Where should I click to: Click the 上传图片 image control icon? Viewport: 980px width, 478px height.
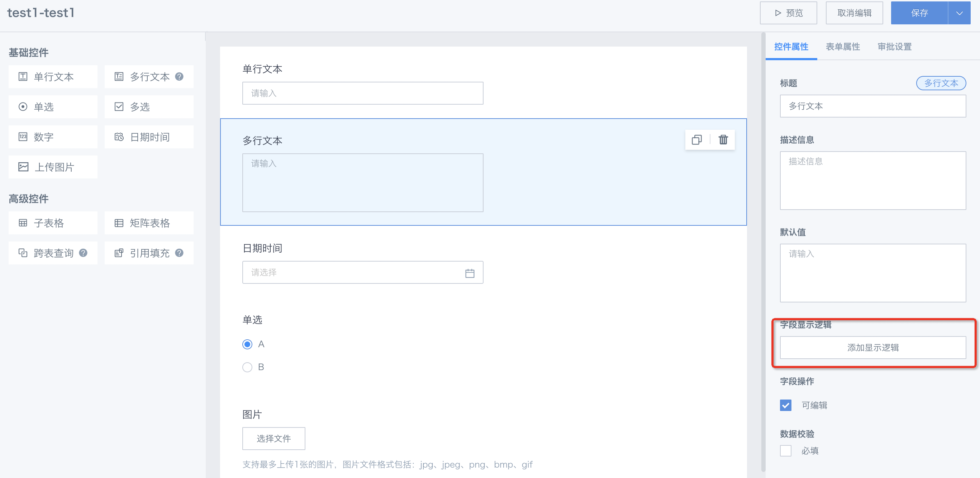[23, 167]
